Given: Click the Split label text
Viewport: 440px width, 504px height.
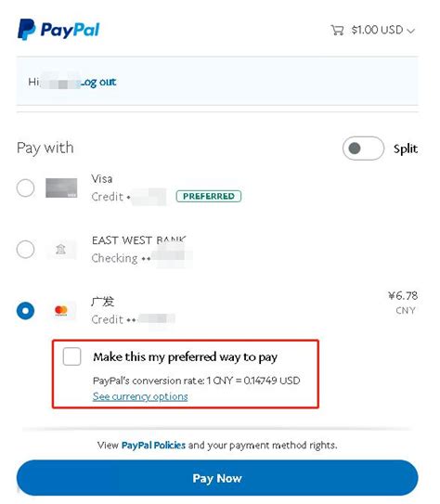Looking at the screenshot, I should click(406, 149).
